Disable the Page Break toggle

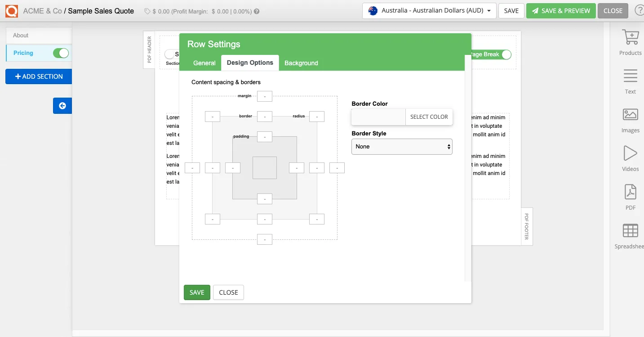(506, 54)
